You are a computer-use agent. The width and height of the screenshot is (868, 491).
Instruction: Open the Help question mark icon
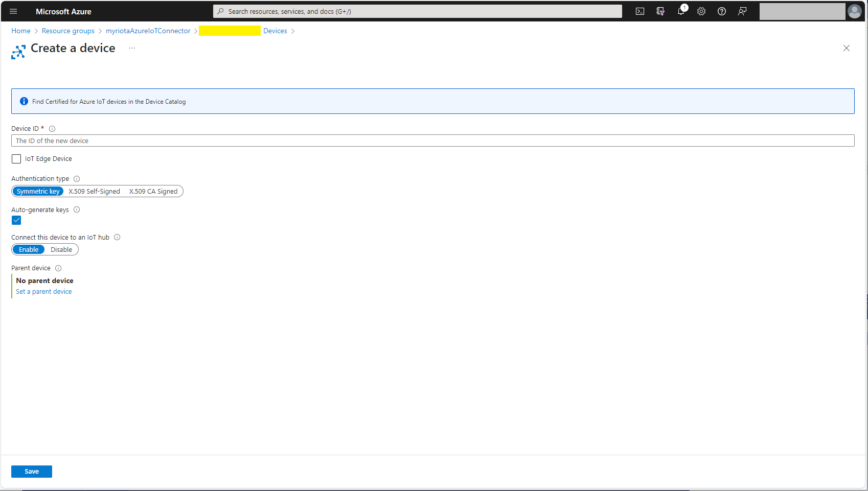point(722,11)
